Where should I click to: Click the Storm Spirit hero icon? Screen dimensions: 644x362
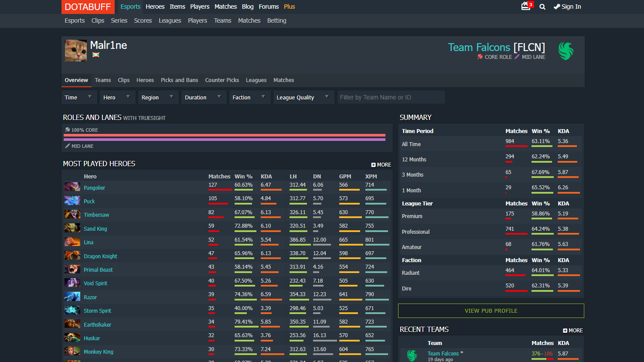pyautogui.click(x=72, y=310)
